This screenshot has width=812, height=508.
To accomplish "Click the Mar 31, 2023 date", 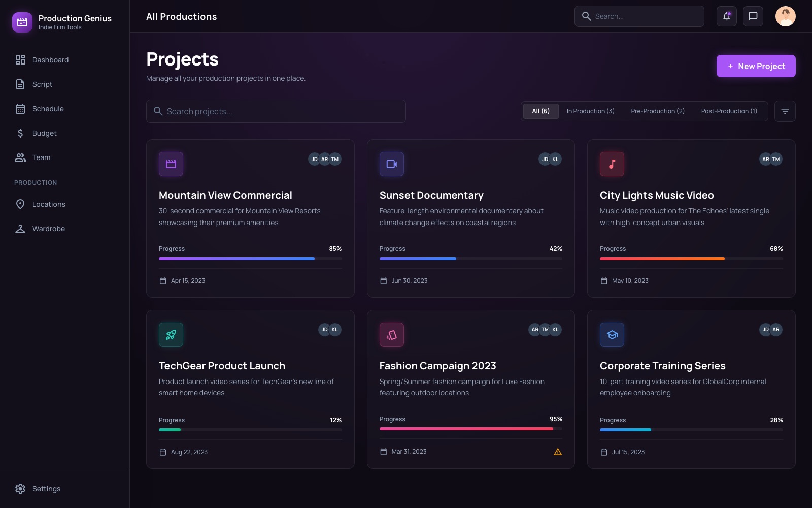I will point(409,452).
